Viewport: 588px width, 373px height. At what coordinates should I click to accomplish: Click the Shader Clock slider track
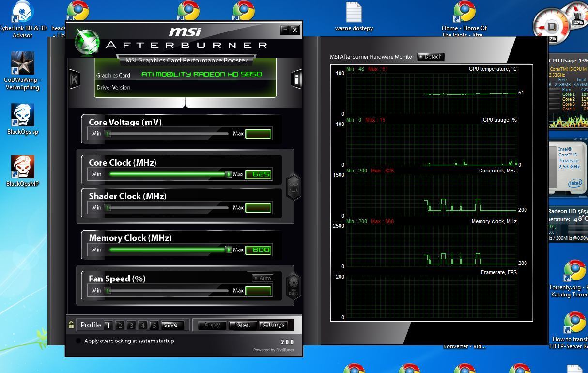168,208
